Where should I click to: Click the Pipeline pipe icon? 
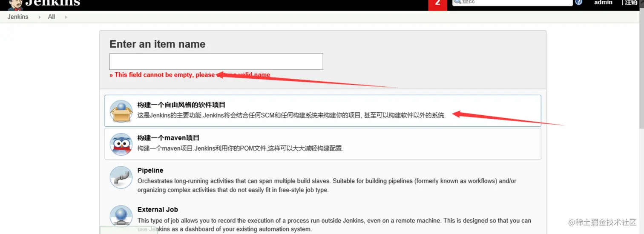(121, 177)
